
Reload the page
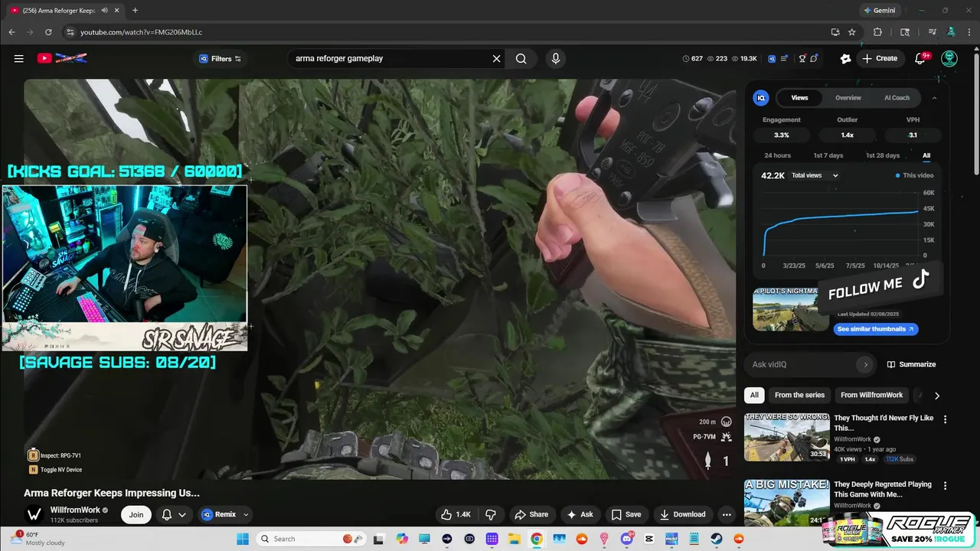(48, 32)
